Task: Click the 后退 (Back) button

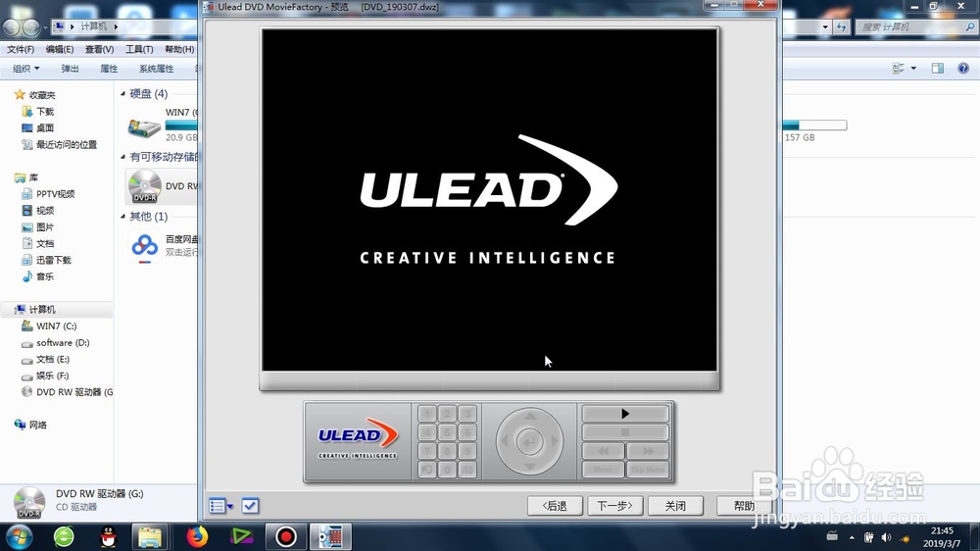Action: pyautogui.click(x=555, y=505)
